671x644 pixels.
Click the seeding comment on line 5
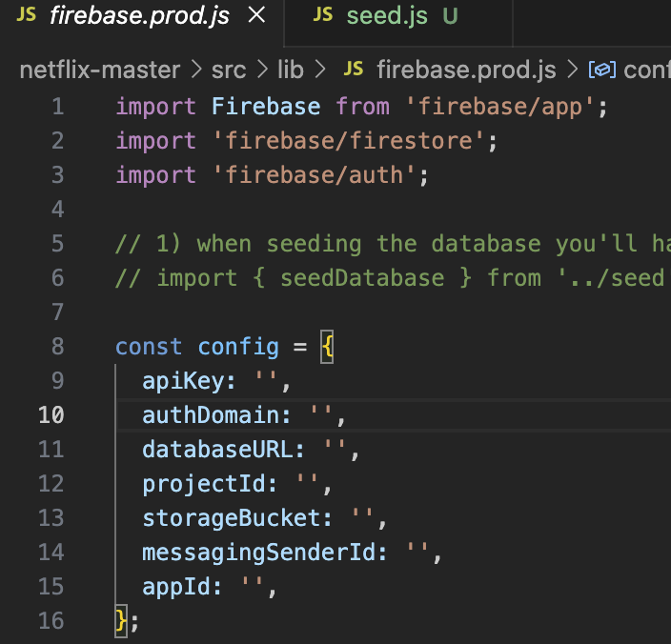point(393,244)
